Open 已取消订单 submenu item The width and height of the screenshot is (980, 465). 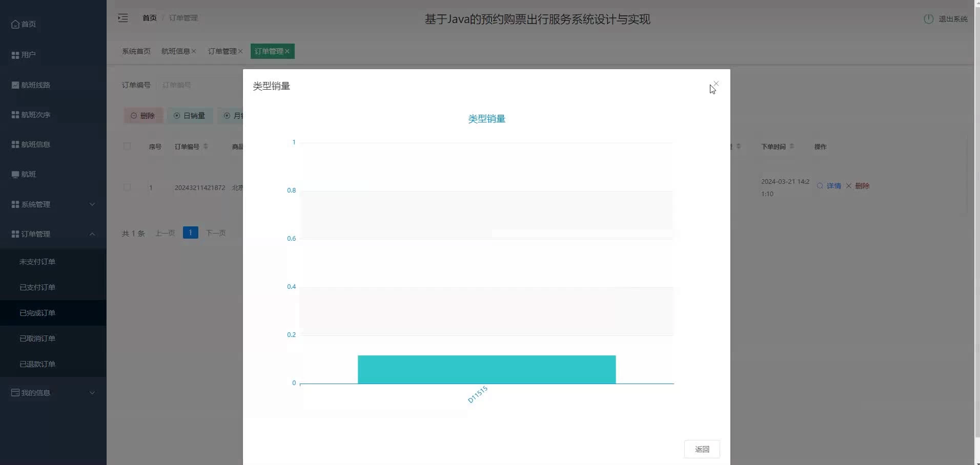click(53, 339)
